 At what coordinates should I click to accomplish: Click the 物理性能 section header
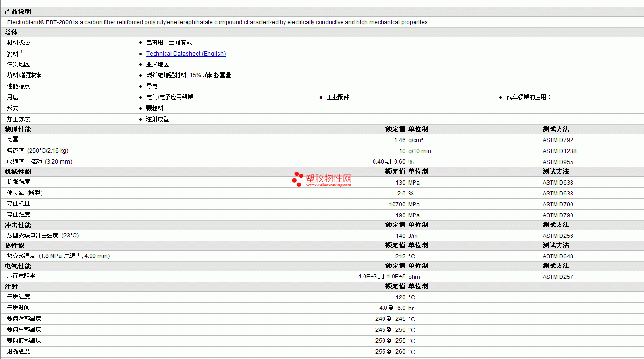18,129
